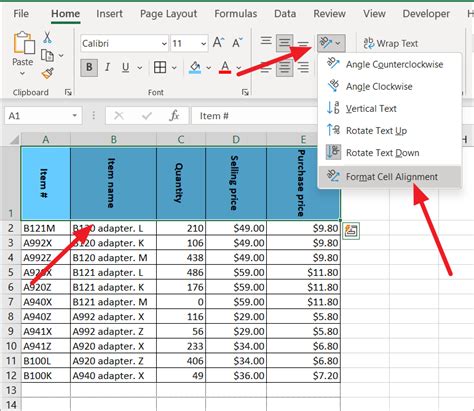
Task: Select Vertical Text in the orientation menu
Action: click(390, 108)
